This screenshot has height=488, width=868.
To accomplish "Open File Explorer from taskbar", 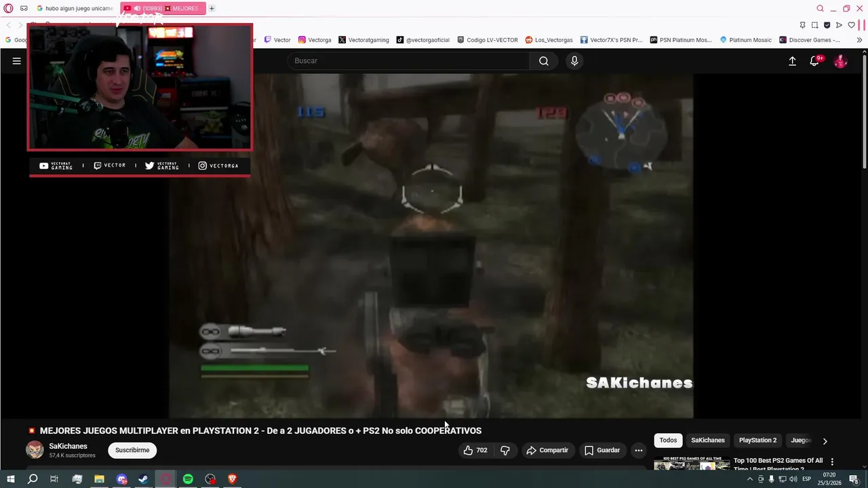I will pyautogui.click(x=99, y=479).
